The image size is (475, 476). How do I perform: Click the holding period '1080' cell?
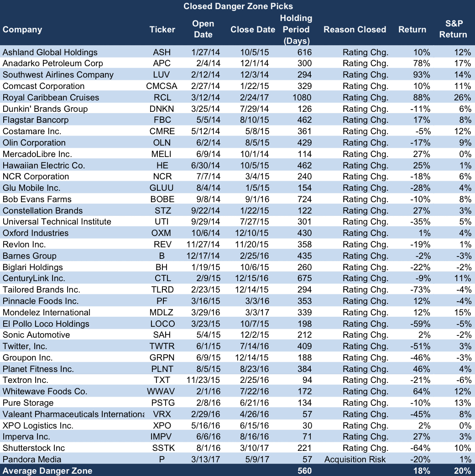[302, 98]
